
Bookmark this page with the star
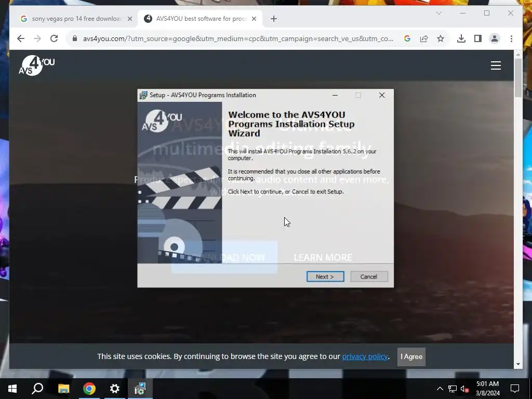coord(441,38)
